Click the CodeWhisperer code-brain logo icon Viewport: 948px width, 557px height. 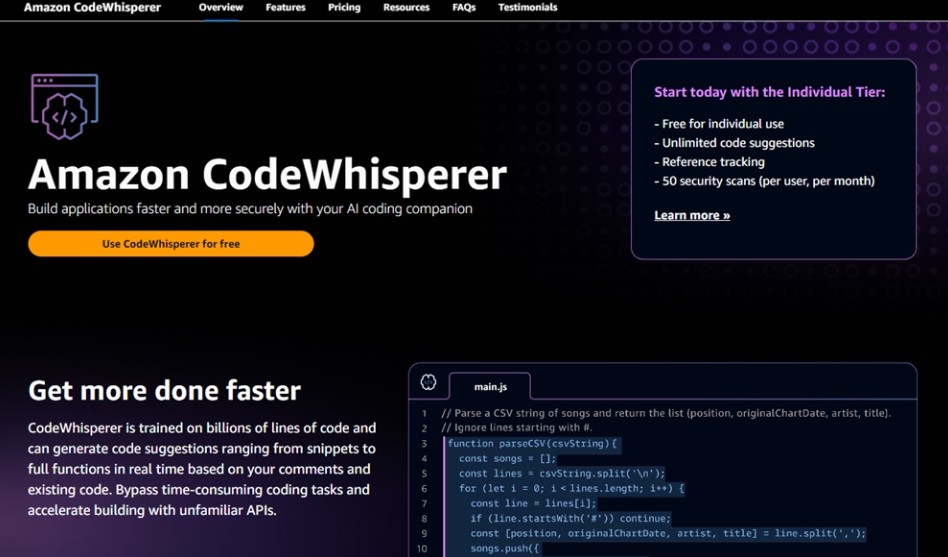(x=65, y=107)
